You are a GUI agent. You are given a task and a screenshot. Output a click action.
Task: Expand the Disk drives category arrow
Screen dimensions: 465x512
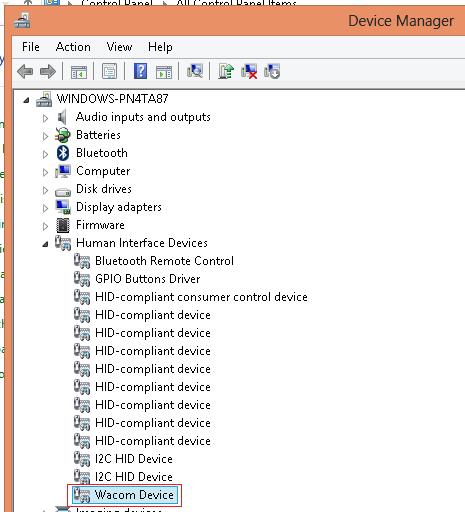(x=45, y=190)
